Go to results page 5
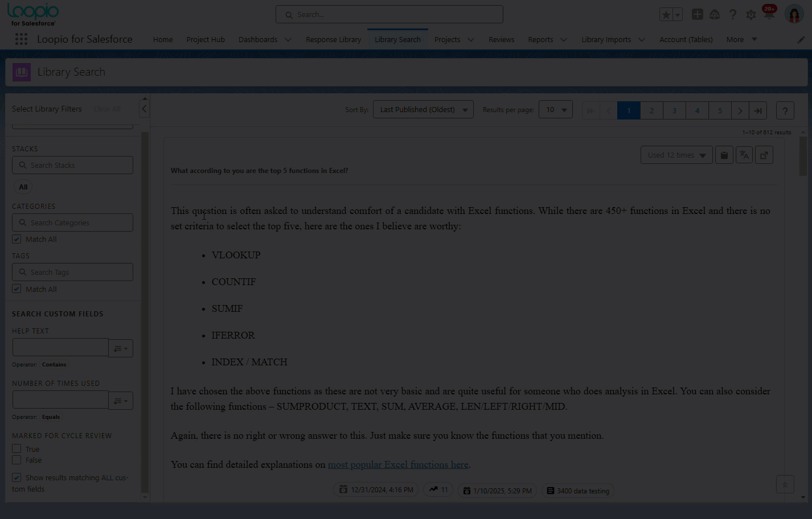The height and width of the screenshot is (519, 812). pyautogui.click(x=720, y=110)
